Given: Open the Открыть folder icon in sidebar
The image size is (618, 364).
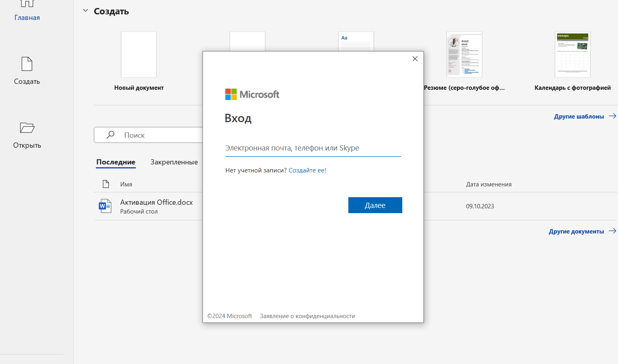Looking at the screenshot, I should click(27, 128).
